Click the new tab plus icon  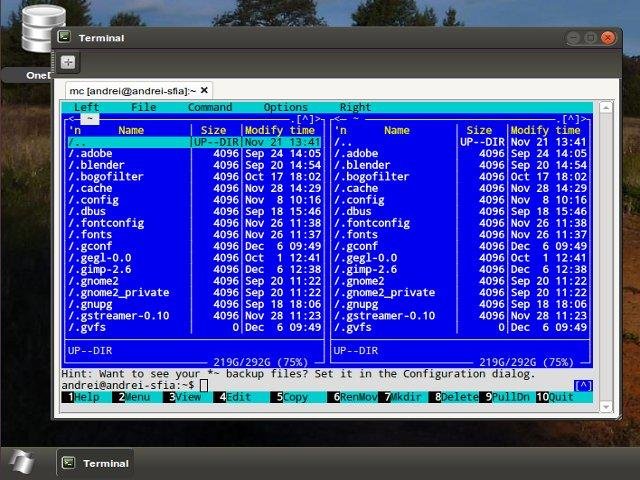click(67, 62)
